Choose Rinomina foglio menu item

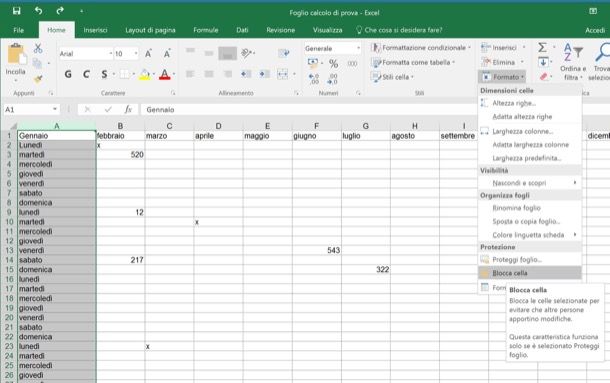click(530, 208)
